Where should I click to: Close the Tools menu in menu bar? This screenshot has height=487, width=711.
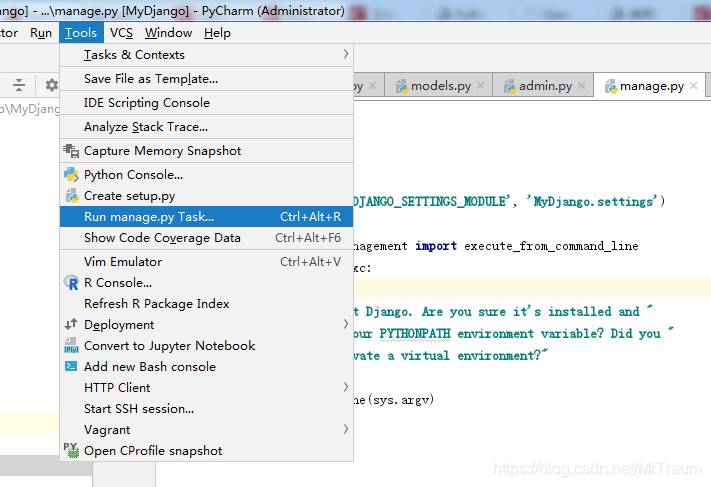(x=81, y=33)
